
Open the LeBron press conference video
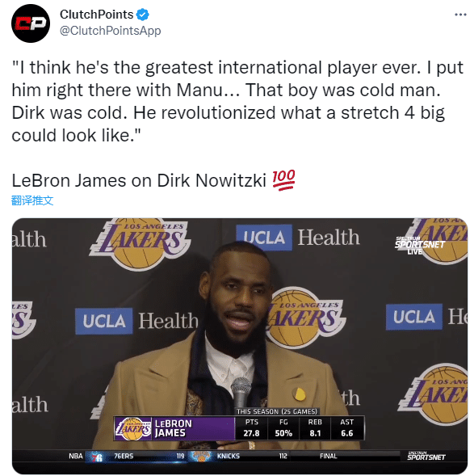[x=240, y=345]
